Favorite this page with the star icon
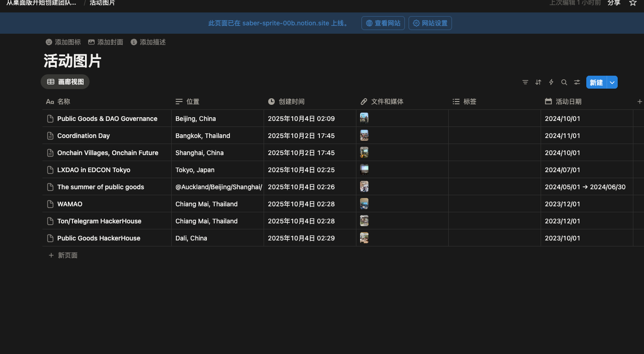Screen dimensions: 644x354 pyautogui.click(x=633, y=3)
